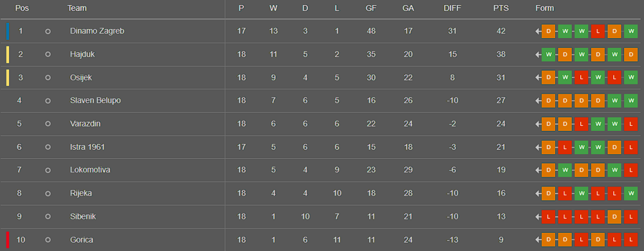Sort the table by PTS column header
Viewport: 644px width, 251px height.
click(x=500, y=8)
